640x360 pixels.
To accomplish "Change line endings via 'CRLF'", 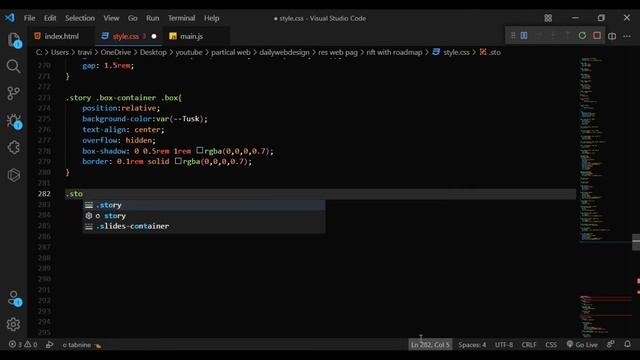I will tap(529, 344).
